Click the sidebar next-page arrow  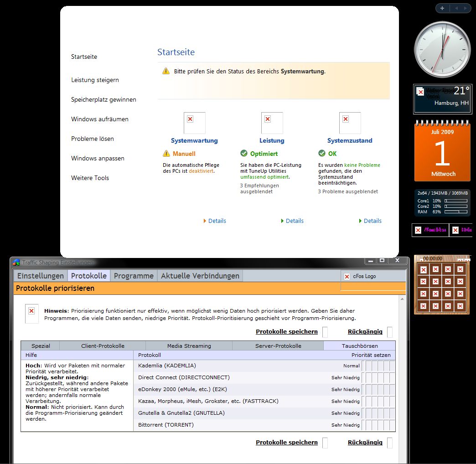click(x=465, y=8)
